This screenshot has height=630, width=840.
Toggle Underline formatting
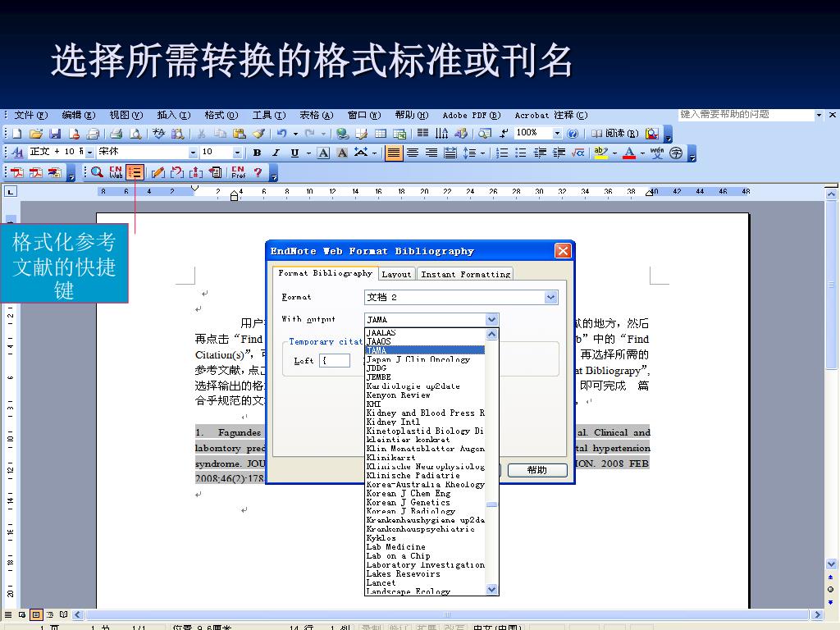294,153
